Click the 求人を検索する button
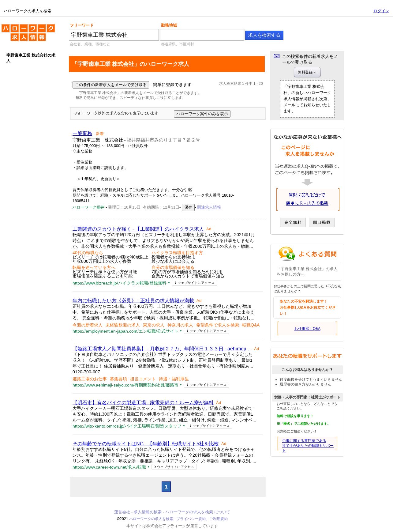The height and width of the screenshot is (532, 393). click(x=264, y=35)
